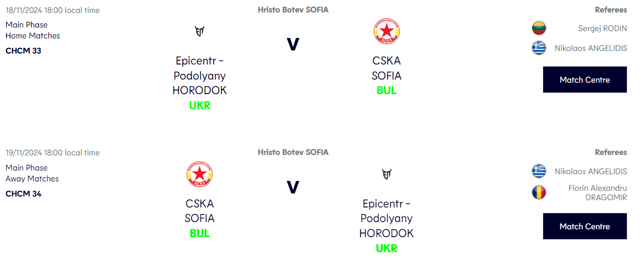Click Epicentr bull logo in match CHCM 34

[386, 174]
